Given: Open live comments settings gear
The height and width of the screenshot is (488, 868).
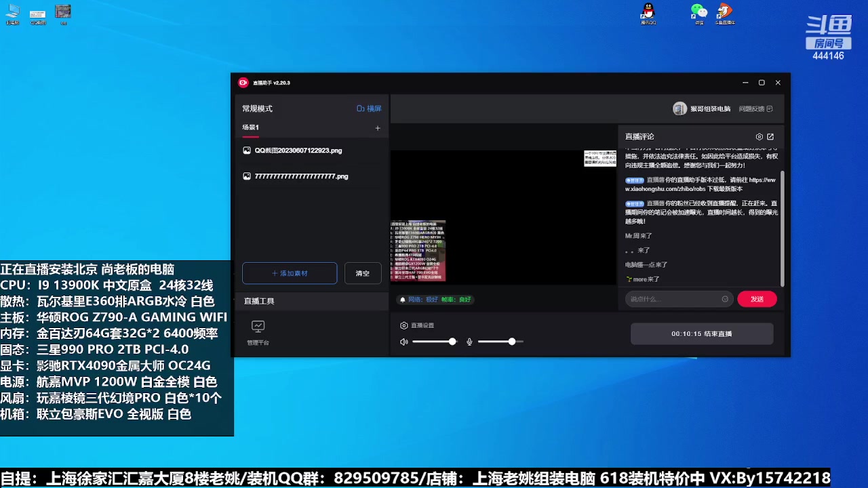Looking at the screenshot, I should [759, 137].
